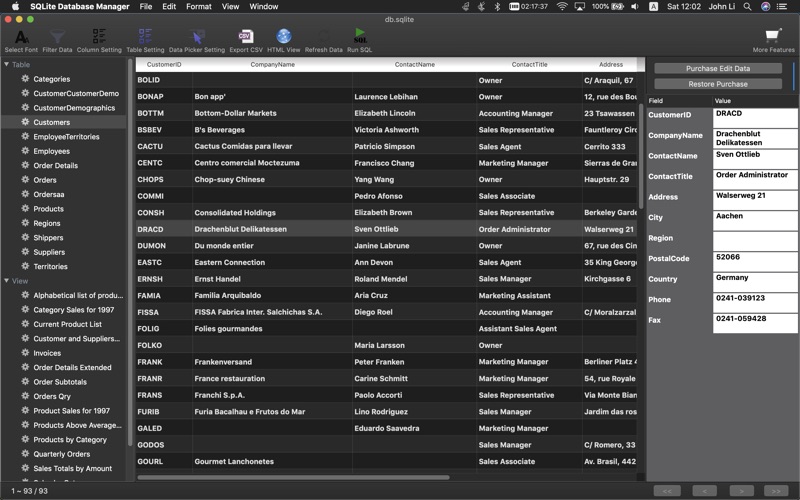Screen dimensions: 800x500
Task: Open the Filter Data tool
Action: 57,41
